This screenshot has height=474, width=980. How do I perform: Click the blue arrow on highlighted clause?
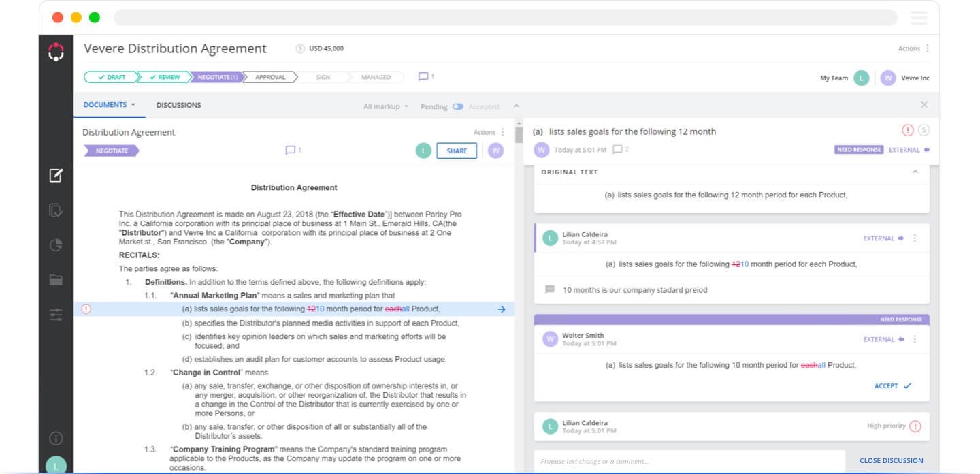(502, 309)
